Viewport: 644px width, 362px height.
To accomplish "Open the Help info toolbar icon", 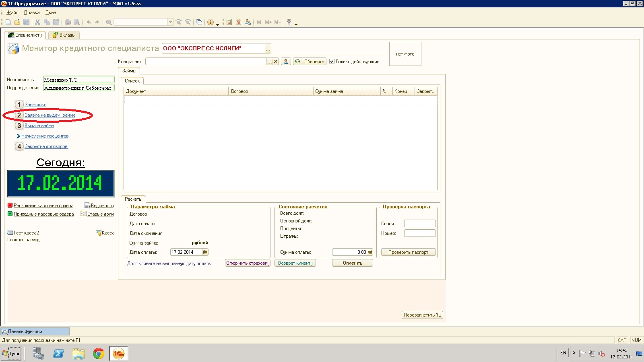I will [211, 22].
